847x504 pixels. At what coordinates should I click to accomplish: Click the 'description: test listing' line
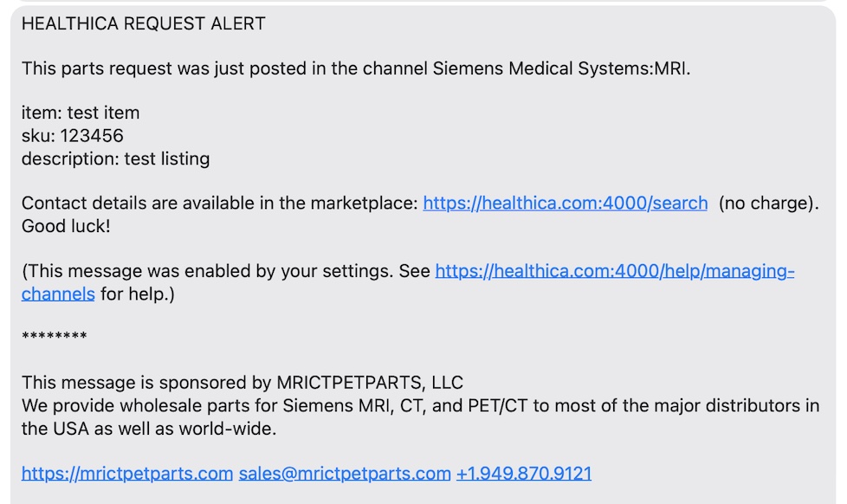point(115,158)
